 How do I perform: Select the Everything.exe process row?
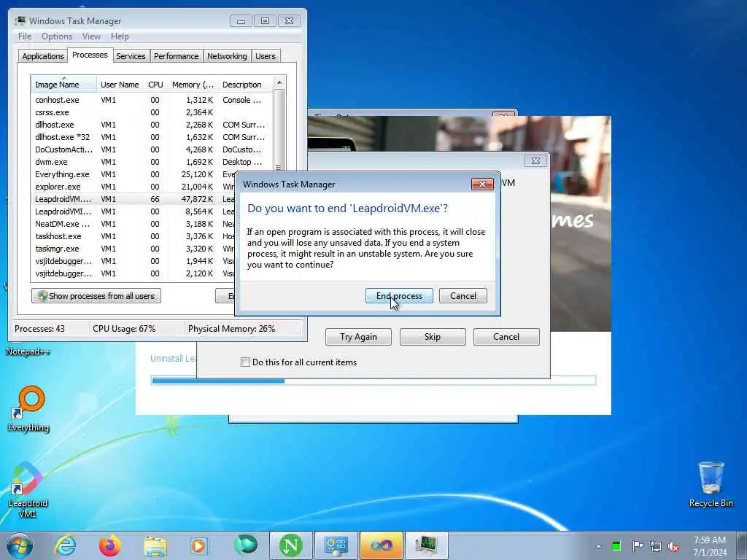tap(133, 174)
